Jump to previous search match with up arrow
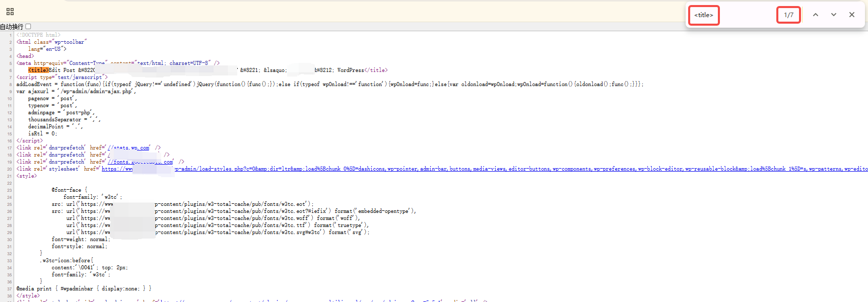Screen dimensions: 868x302 [815, 15]
